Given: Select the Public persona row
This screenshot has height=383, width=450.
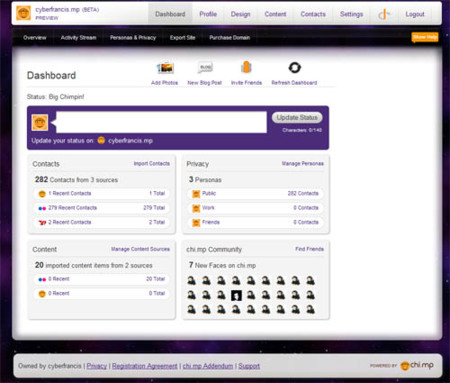Looking at the screenshot, I should [x=255, y=193].
